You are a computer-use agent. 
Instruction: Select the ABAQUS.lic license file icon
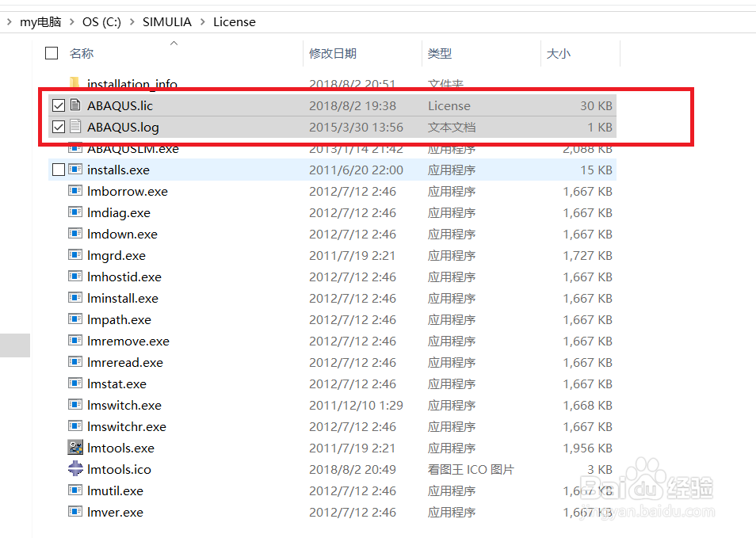(x=75, y=105)
